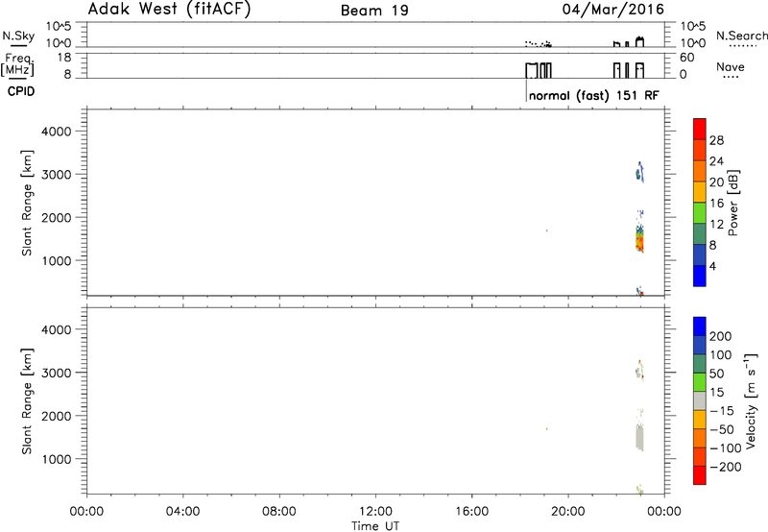
Task: Click the gray ground-scatter patch near 1500 km in the velocity panel
Action: [x=639, y=439]
